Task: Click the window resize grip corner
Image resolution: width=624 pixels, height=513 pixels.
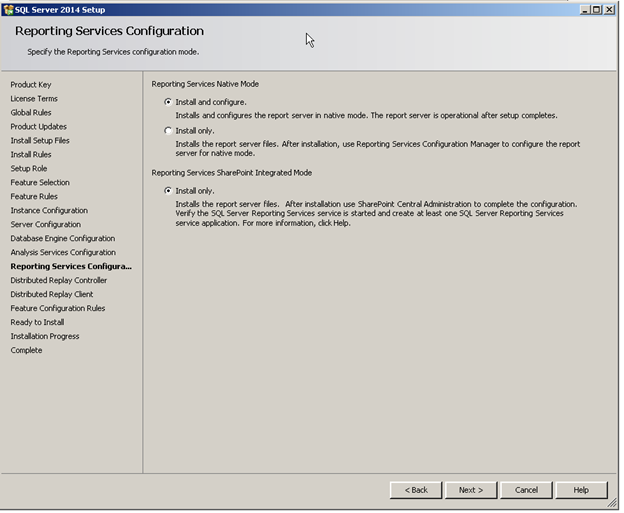Action: click(612, 503)
